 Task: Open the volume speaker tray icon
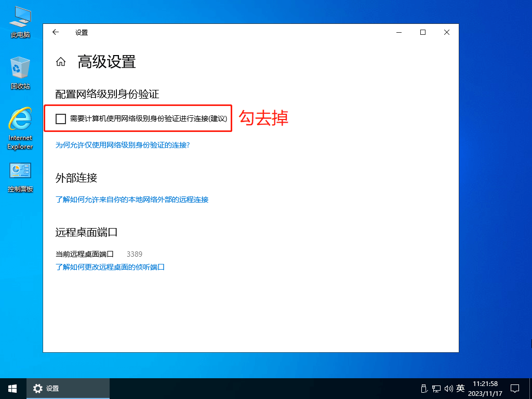click(x=448, y=388)
